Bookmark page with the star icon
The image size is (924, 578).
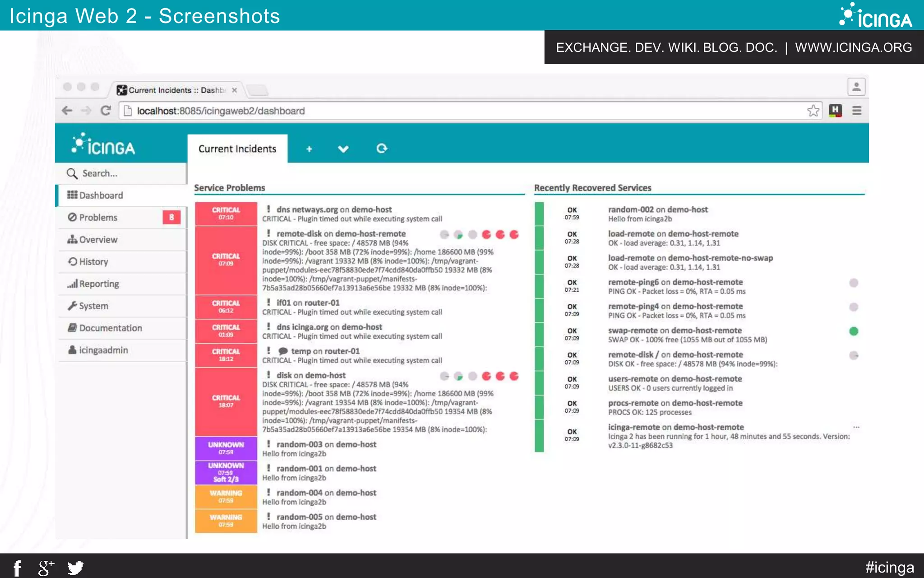(x=813, y=111)
